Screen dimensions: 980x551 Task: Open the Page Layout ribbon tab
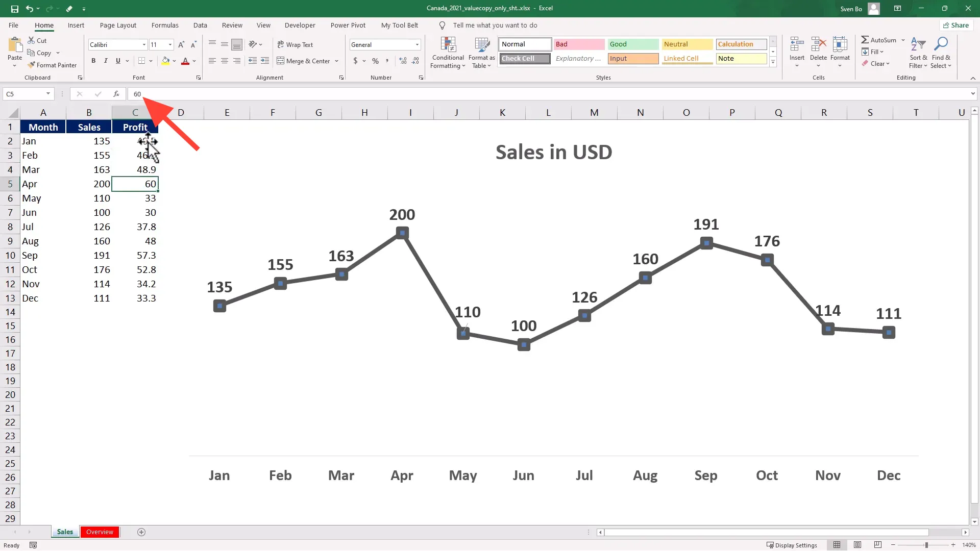click(x=118, y=26)
